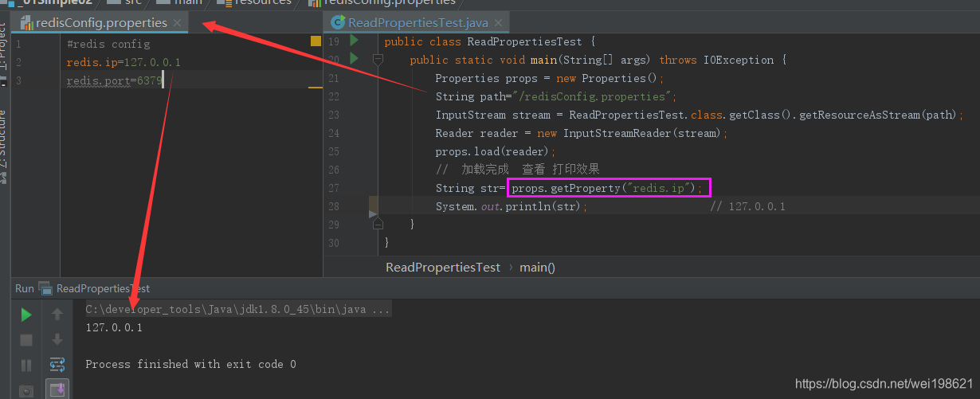Click line number 2 in properties gutter
The image size is (980, 399).
(18, 62)
